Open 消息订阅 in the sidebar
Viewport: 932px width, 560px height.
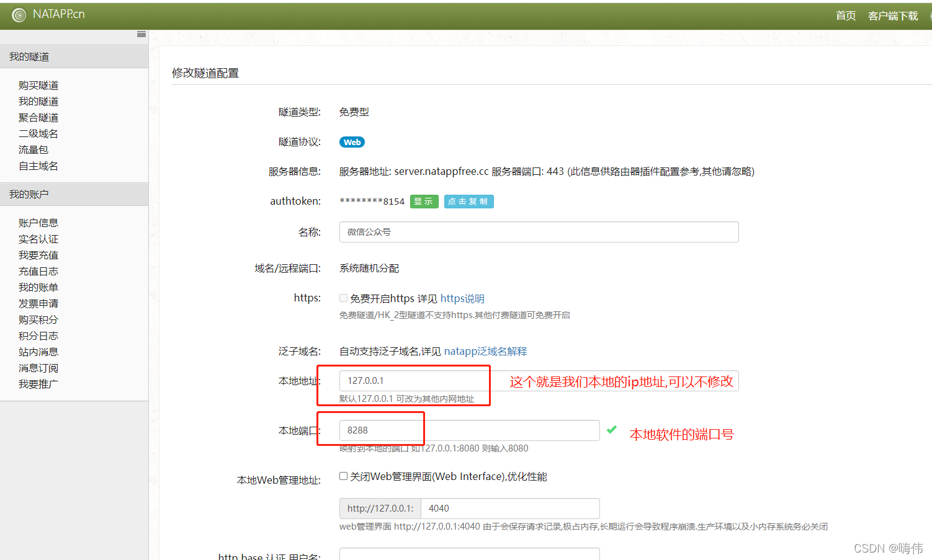[x=38, y=368]
